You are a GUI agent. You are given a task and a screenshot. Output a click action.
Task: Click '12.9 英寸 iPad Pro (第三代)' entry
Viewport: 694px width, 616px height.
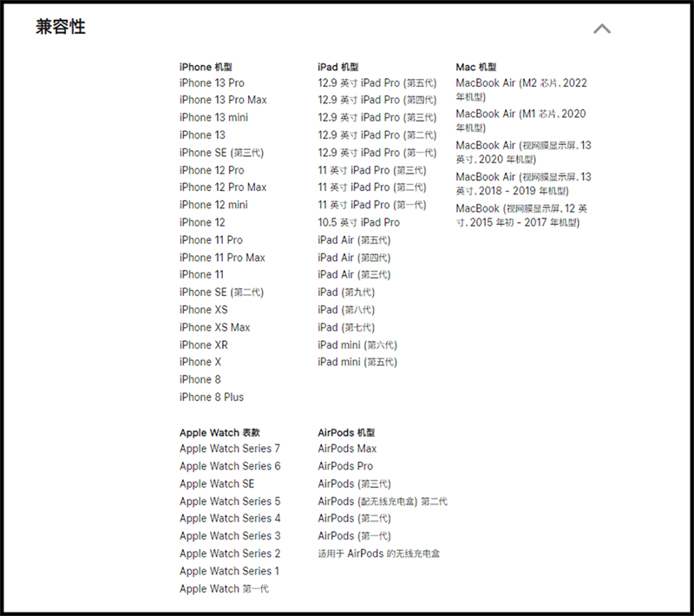[x=377, y=117]
